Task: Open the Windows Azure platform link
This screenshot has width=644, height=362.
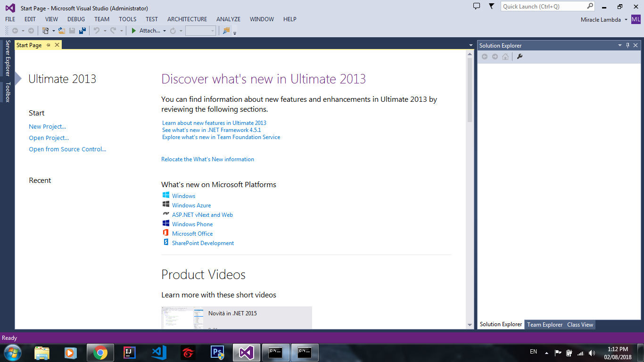Action: pos(191,206)
